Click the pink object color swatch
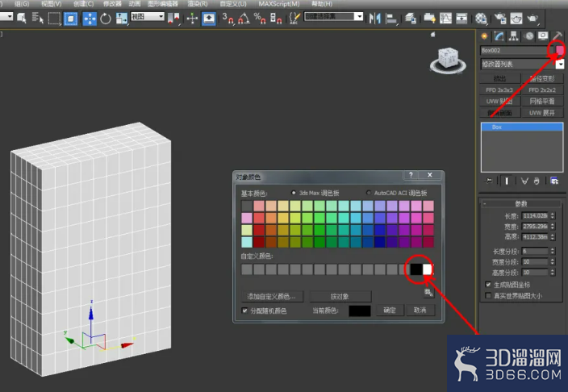This screenshot has width=568, height=392. 560,50
